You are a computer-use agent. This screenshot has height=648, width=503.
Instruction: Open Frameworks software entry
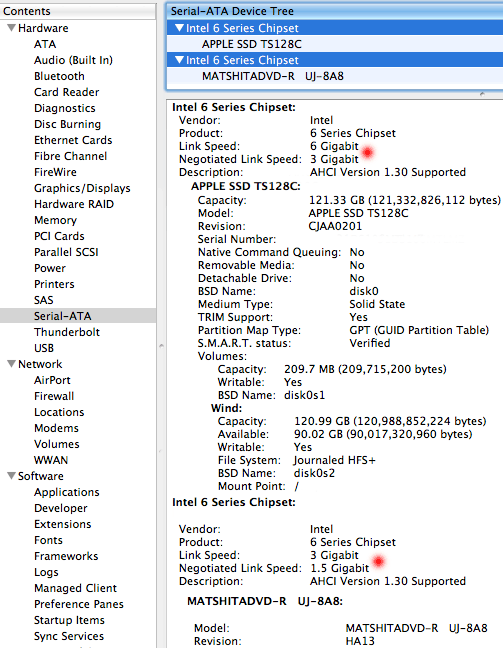click(66, 556)
